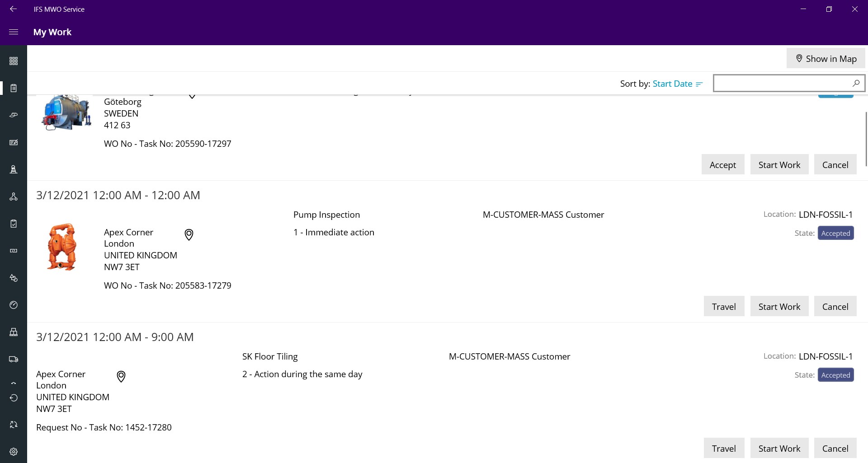Click the 3/12/2021 12:00 AM - 12:00 AM header
868x463 pixels.
coord(118,195)
